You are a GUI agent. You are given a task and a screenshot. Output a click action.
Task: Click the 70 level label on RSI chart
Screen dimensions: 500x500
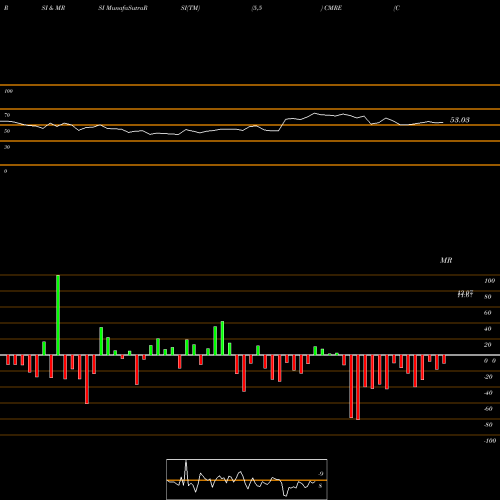(7, 115)
